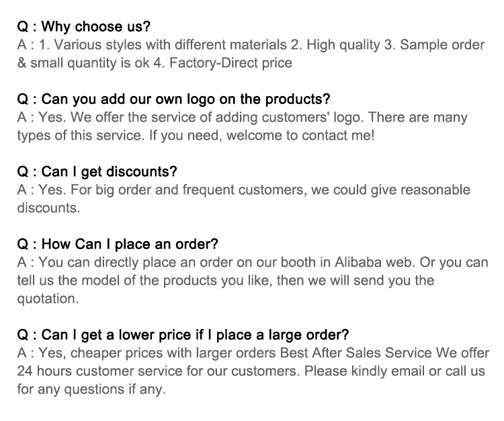Click the 'Alibaba web' text
504x421 pixels.
(359, 262)
